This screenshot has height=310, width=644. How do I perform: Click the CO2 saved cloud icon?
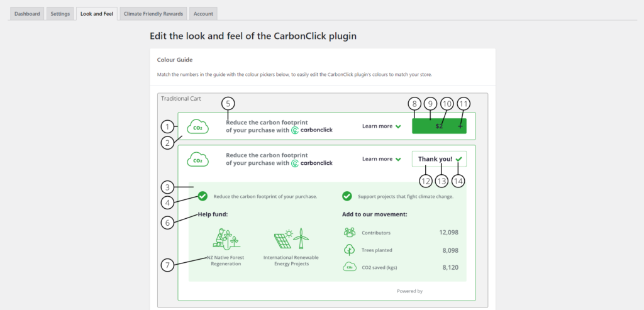(349, 267)
